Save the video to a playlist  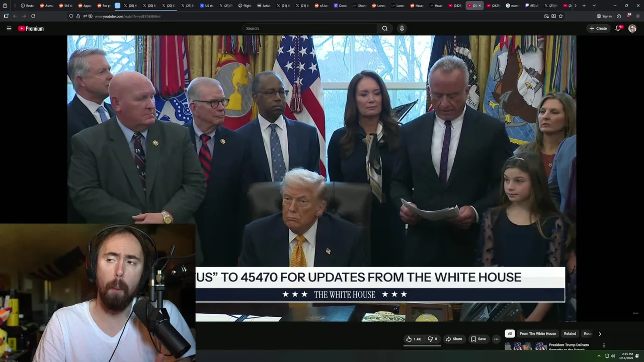click(x=478, y=339)
